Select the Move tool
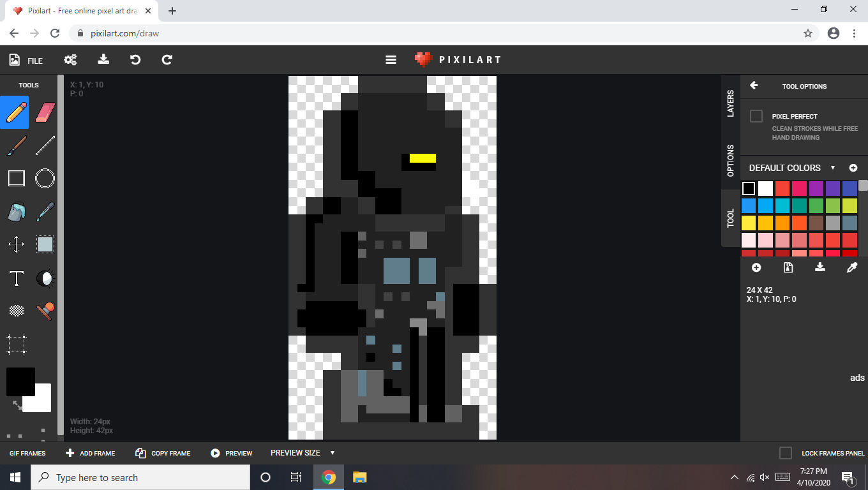The image size is (868, 490). tap(16, 244)
